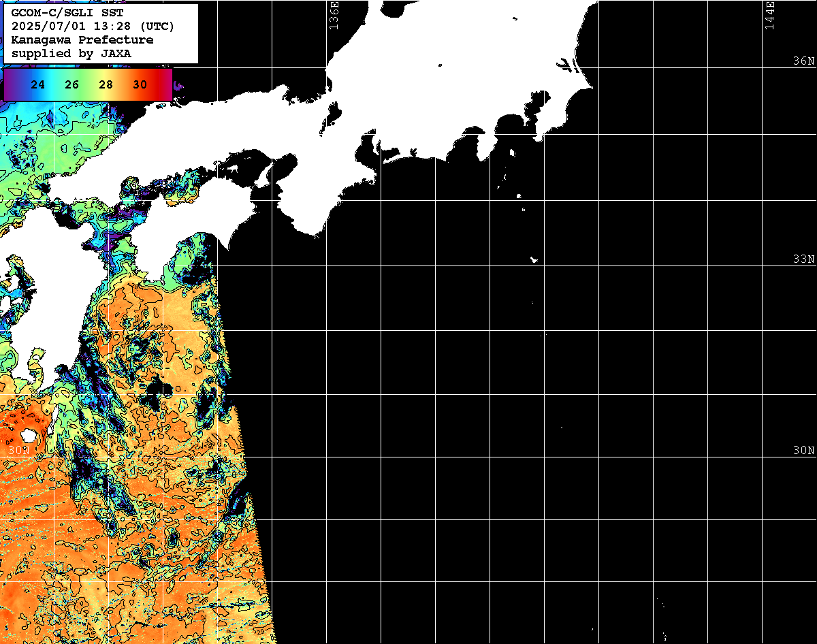Click the 'supplied by JAXA' credit text
The height and width of the screenshot is (644, 817).
coord(71,53)
